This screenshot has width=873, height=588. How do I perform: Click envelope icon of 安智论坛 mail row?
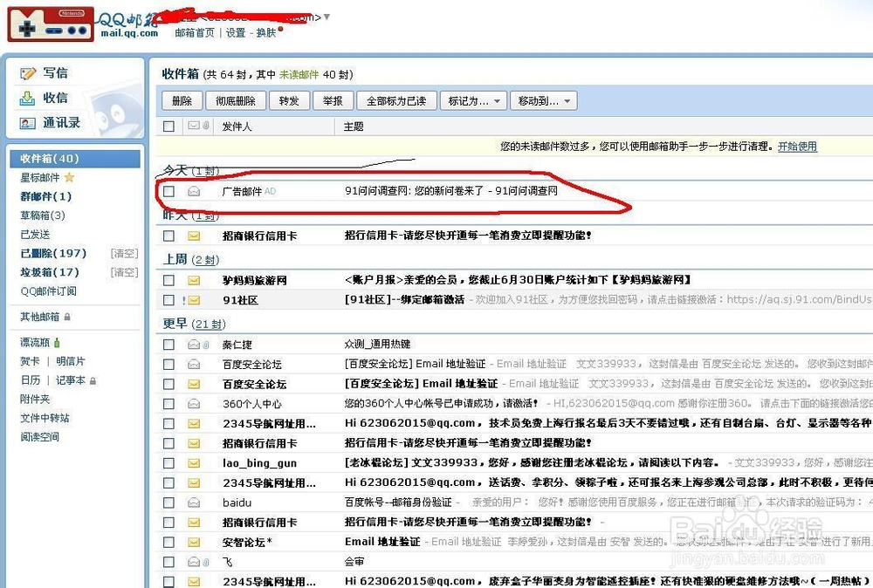pyautogui.click(x=194, y=542)
